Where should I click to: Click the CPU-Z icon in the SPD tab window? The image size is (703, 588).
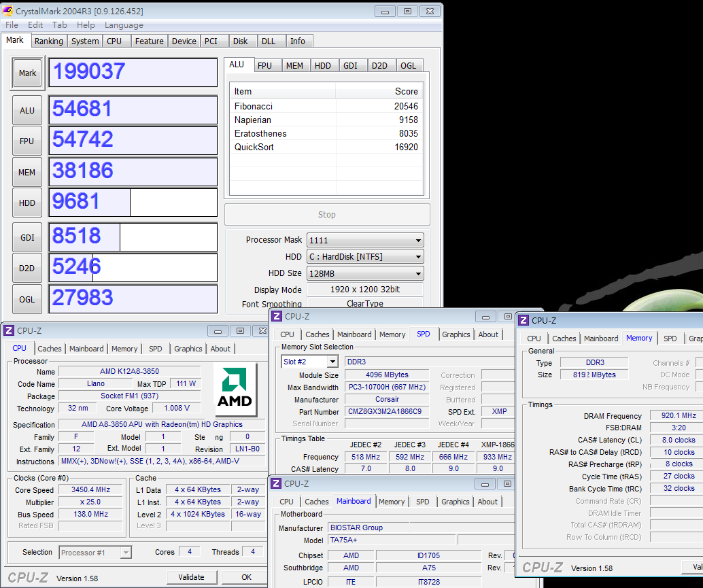pos(277,316)
